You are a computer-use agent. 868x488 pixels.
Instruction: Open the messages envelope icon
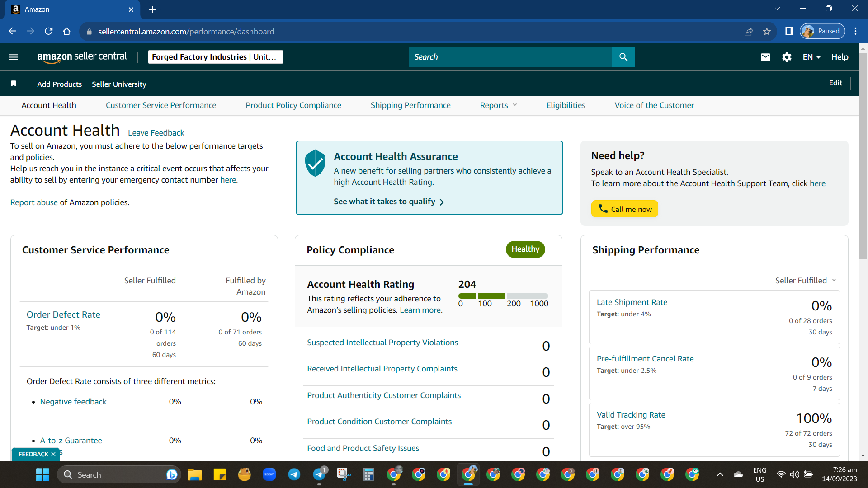tap(765, 57)
